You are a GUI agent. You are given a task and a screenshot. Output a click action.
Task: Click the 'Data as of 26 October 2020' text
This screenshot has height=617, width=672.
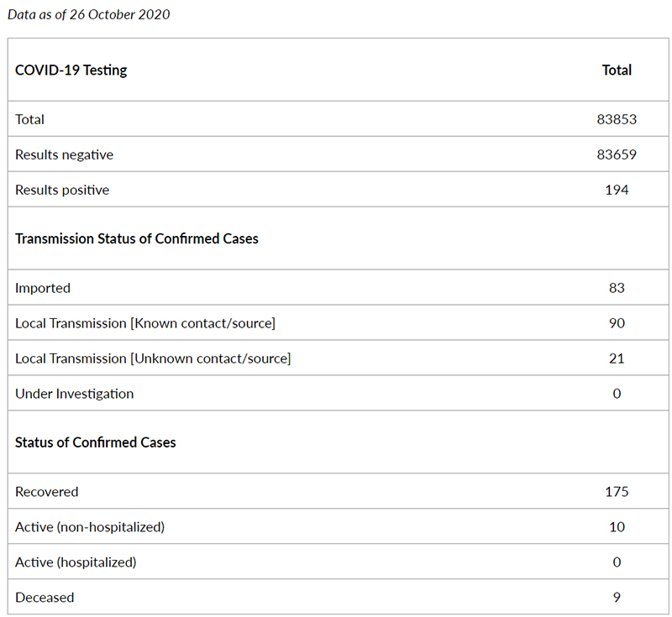tap(89, 14)
